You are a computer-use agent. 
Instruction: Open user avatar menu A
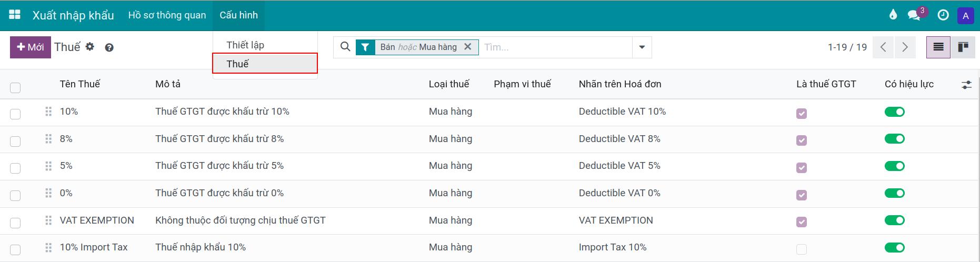(966, 16)
